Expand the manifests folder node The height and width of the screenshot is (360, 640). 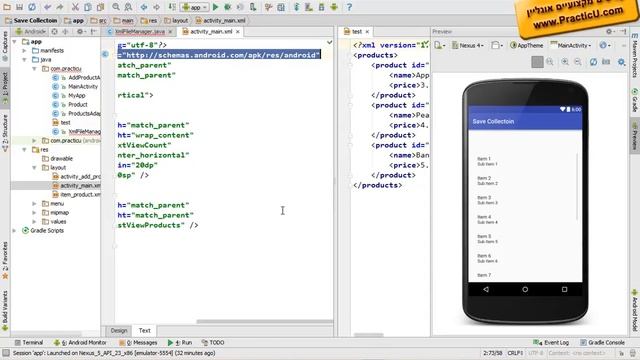25,51
